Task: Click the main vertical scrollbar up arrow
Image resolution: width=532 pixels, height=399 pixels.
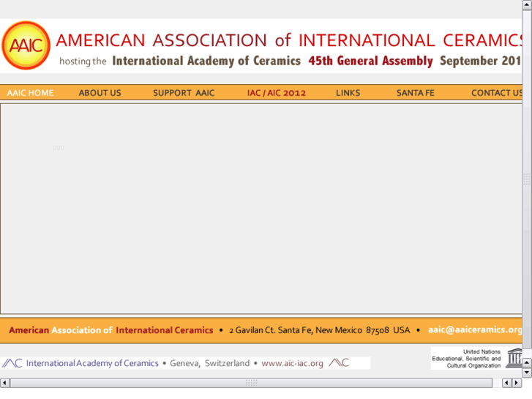Action: click(527, 4)
